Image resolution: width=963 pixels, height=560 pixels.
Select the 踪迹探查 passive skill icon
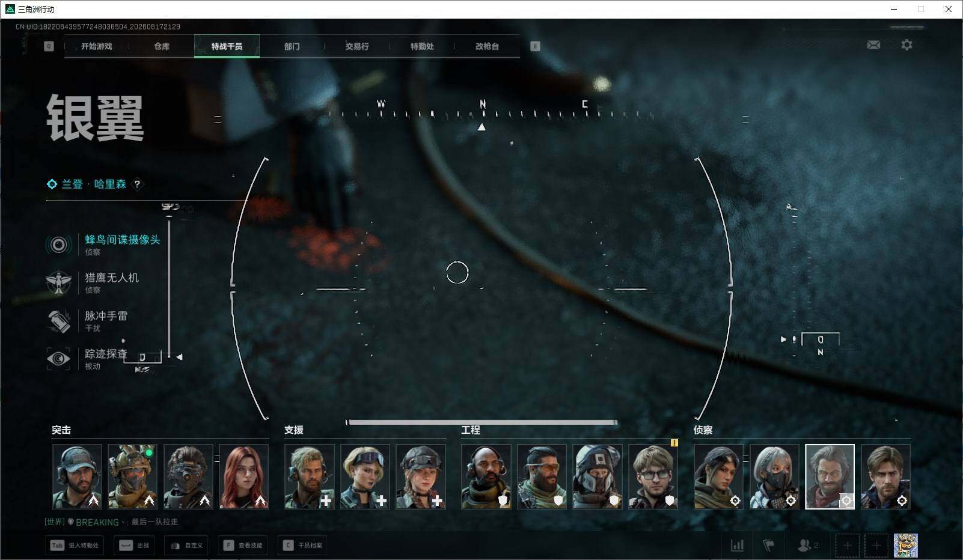click(x=59, y=359)
